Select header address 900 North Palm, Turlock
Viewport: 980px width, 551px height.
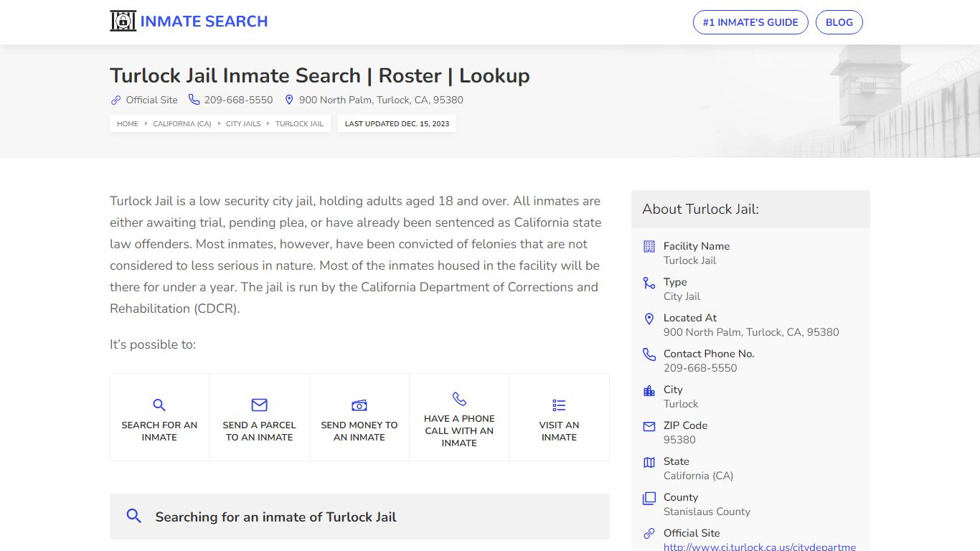[381, 100]
